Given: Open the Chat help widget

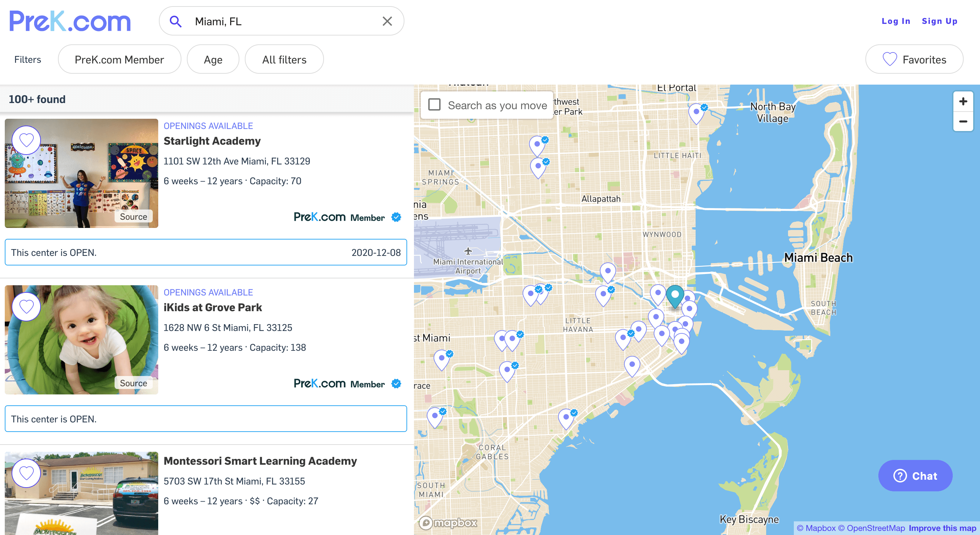Looking at the screenshot, I should point(915,476).
